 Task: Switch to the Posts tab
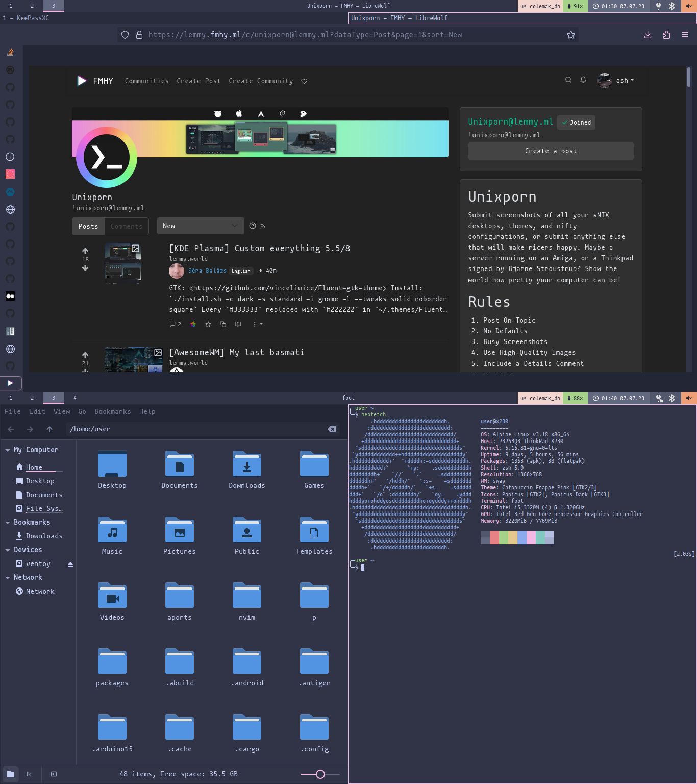(x=88, y=226)
